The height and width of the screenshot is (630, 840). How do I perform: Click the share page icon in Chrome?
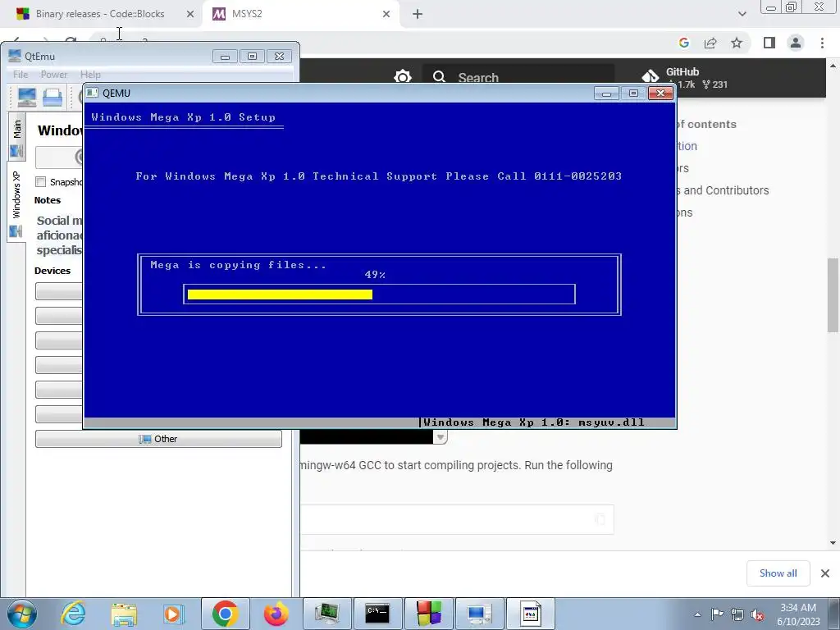pos(710,43)
